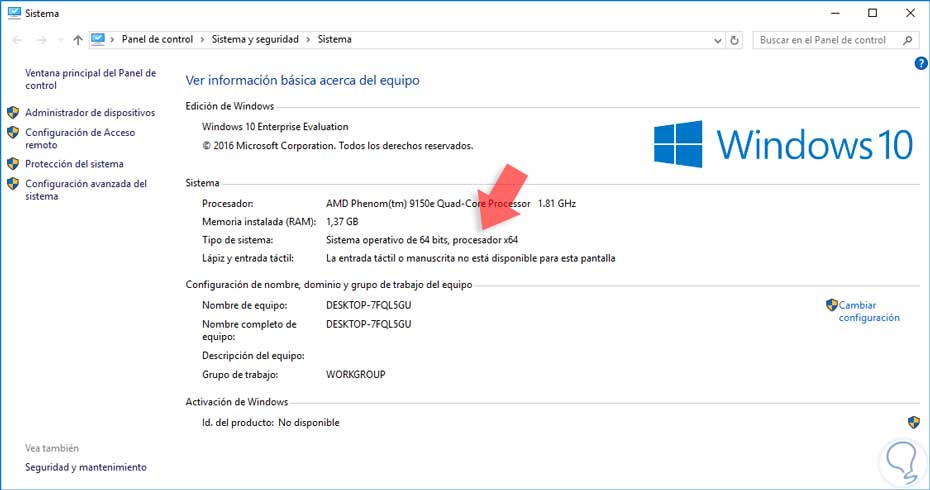930x490 pixels.
Task: Select the entrada táctil no disponible text
Action: pyautogui.click(x=470, y=259)
